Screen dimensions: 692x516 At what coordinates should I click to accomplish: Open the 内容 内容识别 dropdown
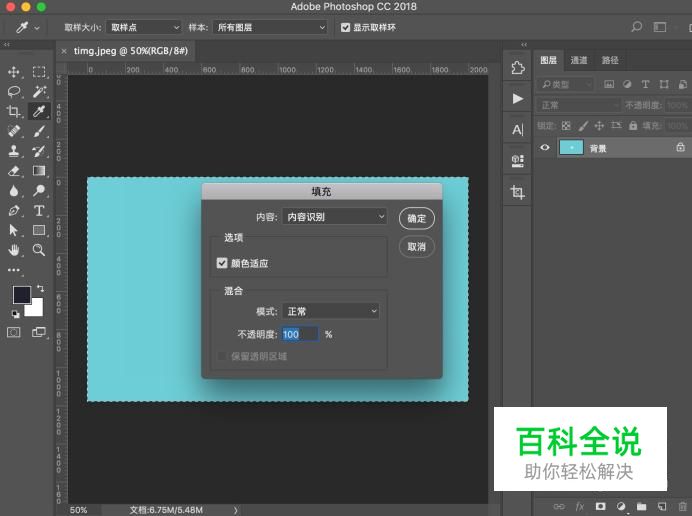point(335,217)
